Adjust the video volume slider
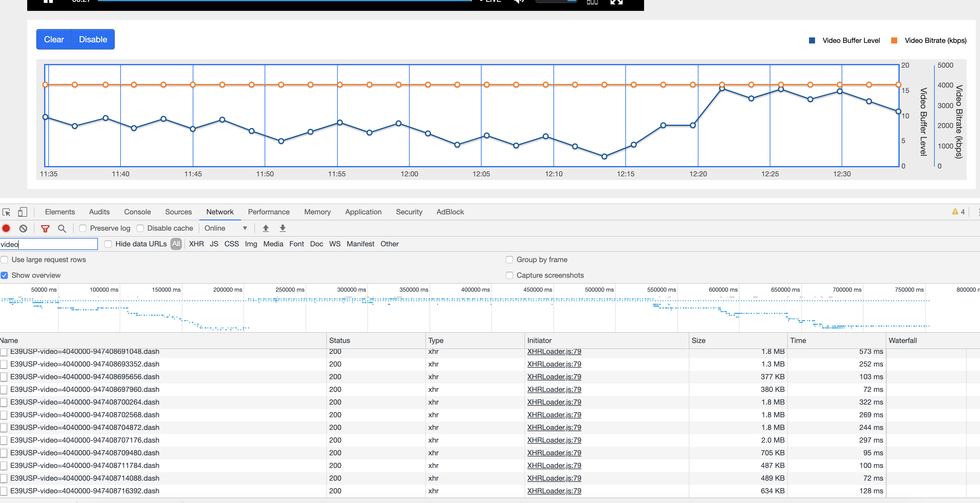The width and height of the screenshot is (980, 503). (x=556, y=2)
